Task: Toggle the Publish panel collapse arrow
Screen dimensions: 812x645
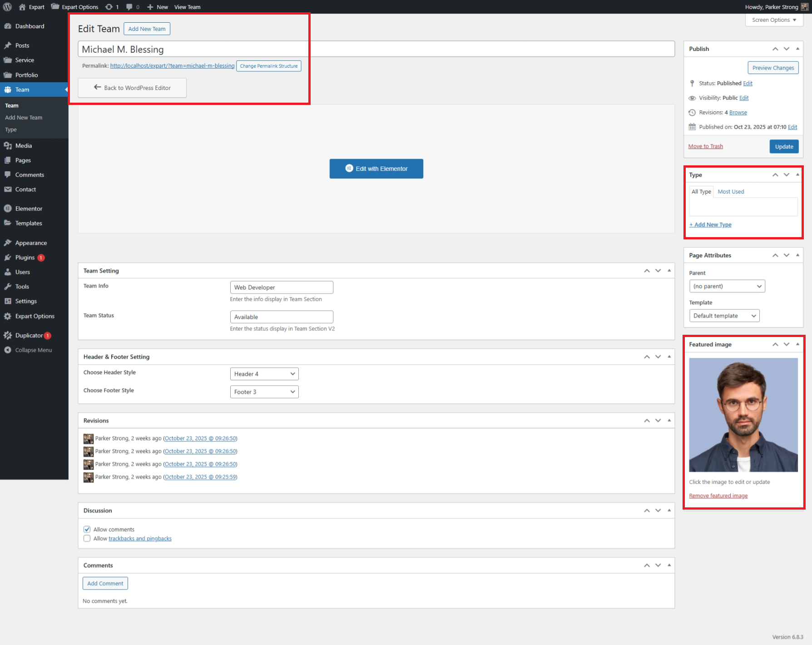Action: (797, 49)
